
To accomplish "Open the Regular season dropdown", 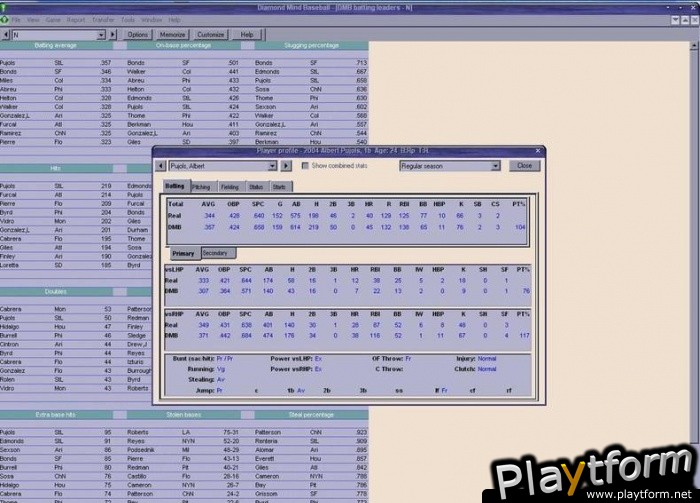I will tap(450, 166).
